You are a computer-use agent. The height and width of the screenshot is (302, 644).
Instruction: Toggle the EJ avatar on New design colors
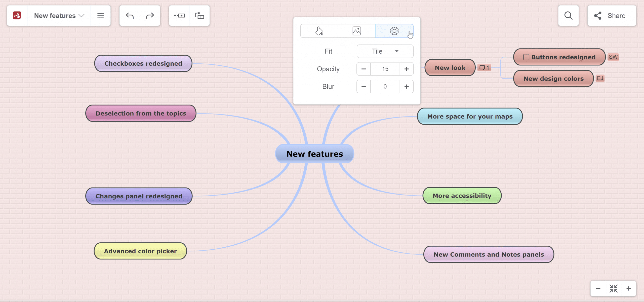pyautogui.click(x=600, y=78)
